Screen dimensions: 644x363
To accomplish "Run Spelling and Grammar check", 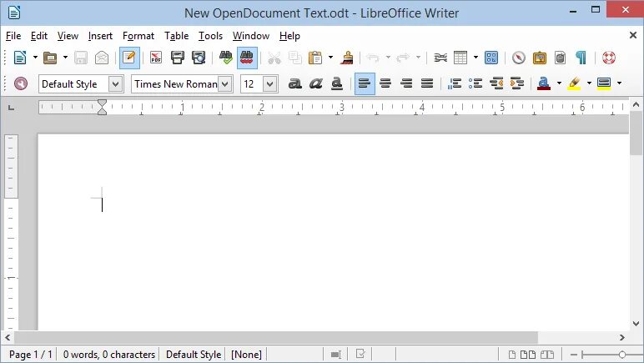I will pyautogui.click(x=225, y=58).
